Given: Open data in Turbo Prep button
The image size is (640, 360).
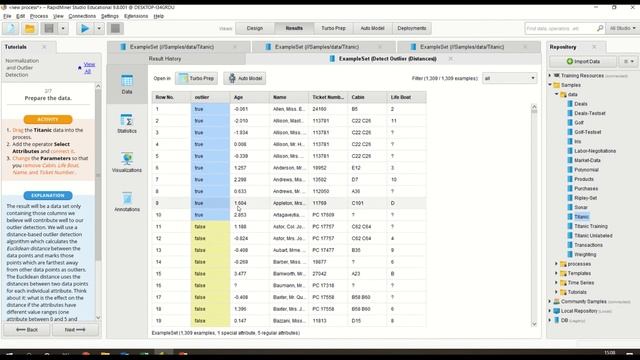Looking at the screenshot, I should (197, 78).
